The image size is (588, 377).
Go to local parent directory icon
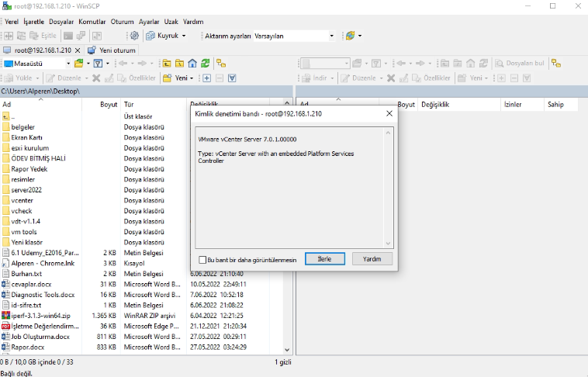coord(167,64)
